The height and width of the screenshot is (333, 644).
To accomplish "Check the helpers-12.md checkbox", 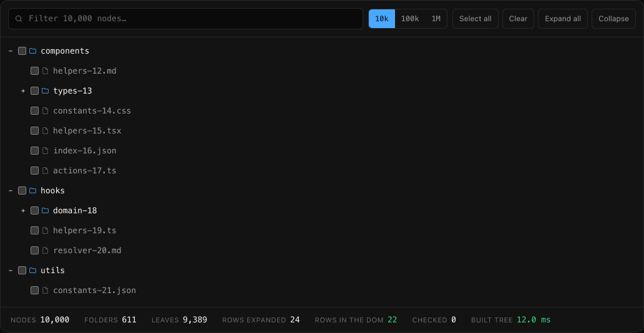I will point(34,71).
